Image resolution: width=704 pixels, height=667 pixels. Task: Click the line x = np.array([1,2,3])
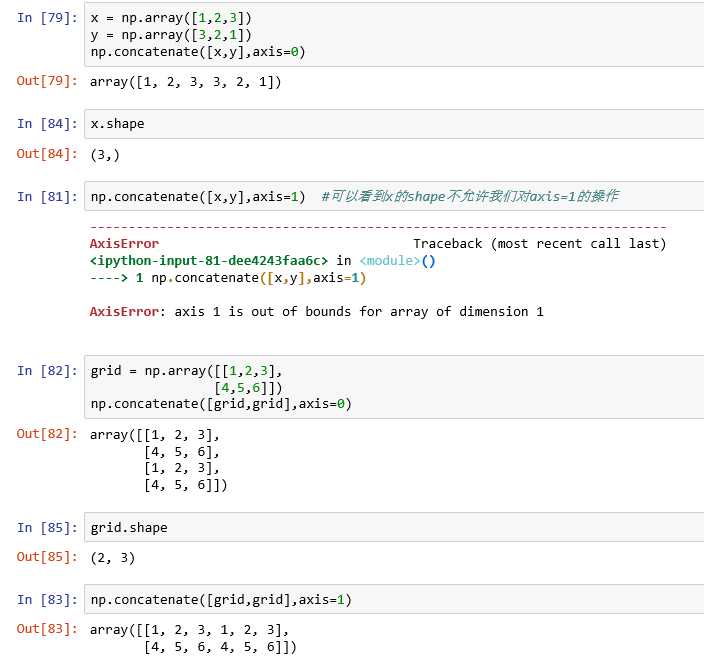171,18
